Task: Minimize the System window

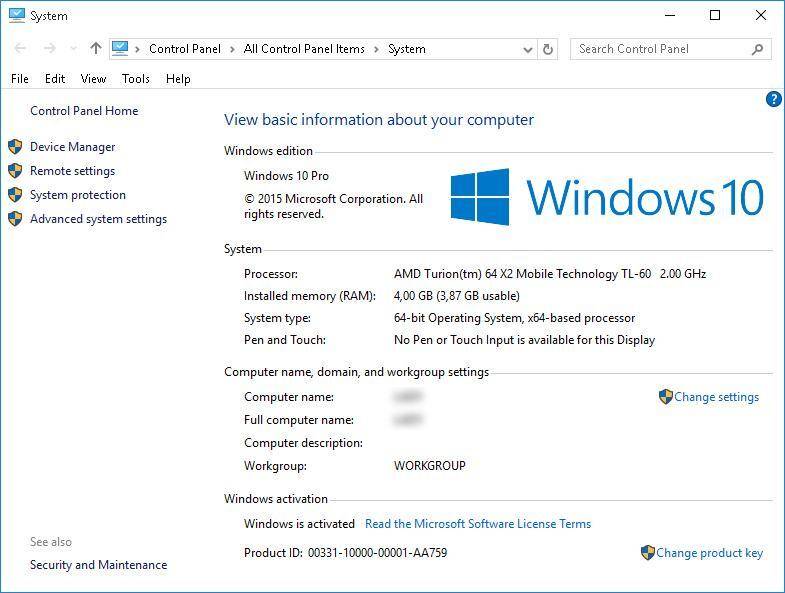Action: (670, 16)
